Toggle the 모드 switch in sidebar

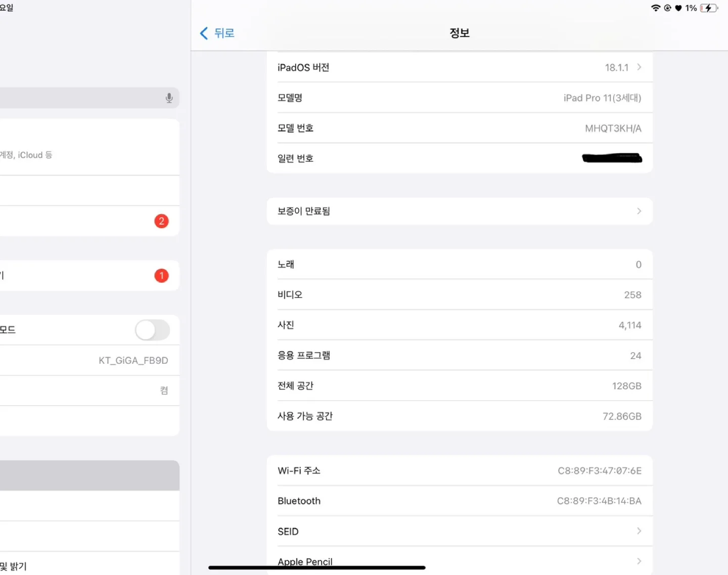pyautogui.click(x=152, y=330)
